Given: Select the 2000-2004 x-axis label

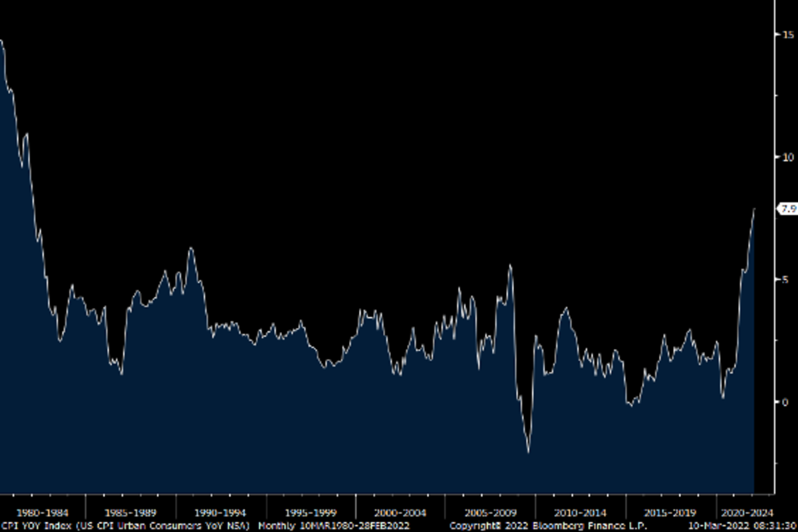Looking at the screenshot, I should (400, 513).
